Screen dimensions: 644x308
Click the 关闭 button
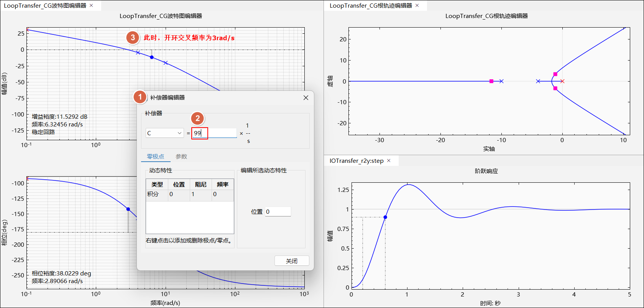pyautogui.click(x=292, y=261)
